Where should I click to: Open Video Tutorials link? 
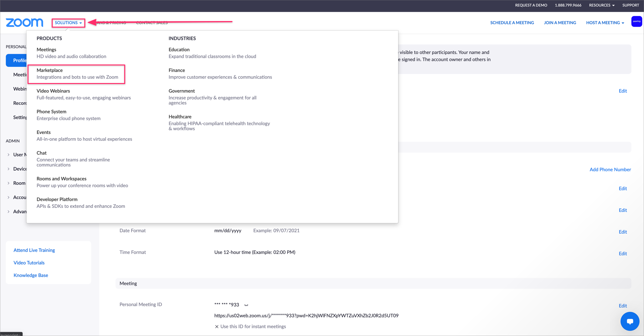[29, 263]
